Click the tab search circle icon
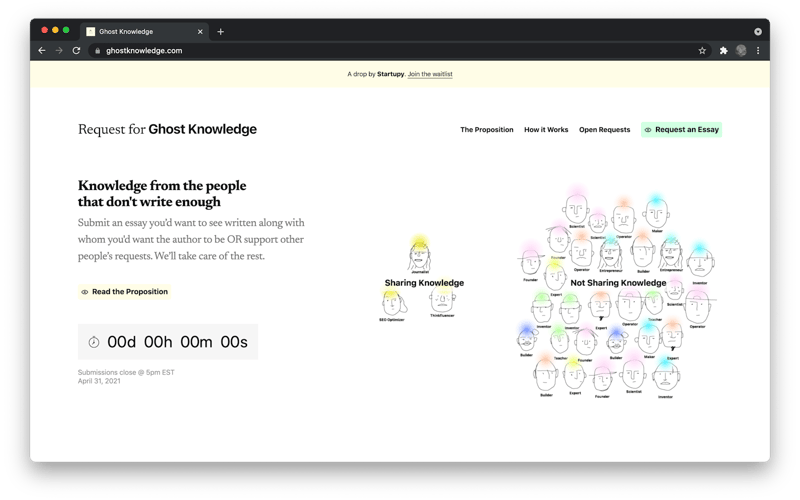The width and height of the screenshot is (800, 500). (758, 32)
